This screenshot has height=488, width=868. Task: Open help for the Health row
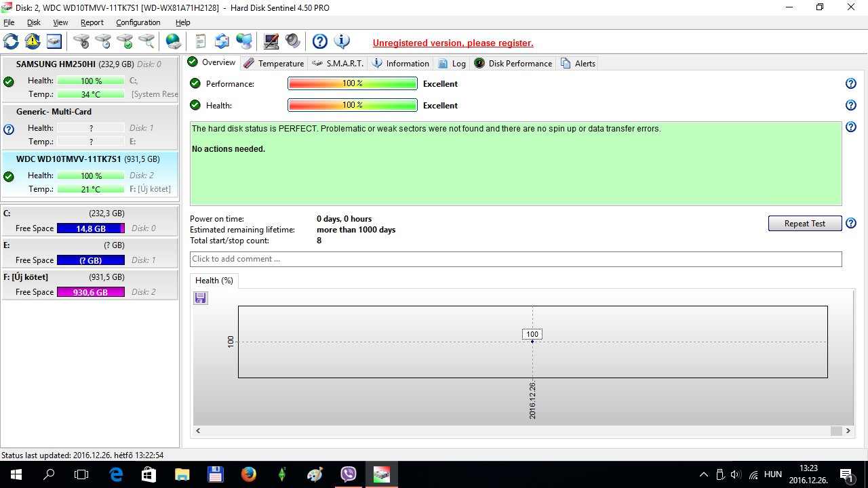[x=851, y=105]
